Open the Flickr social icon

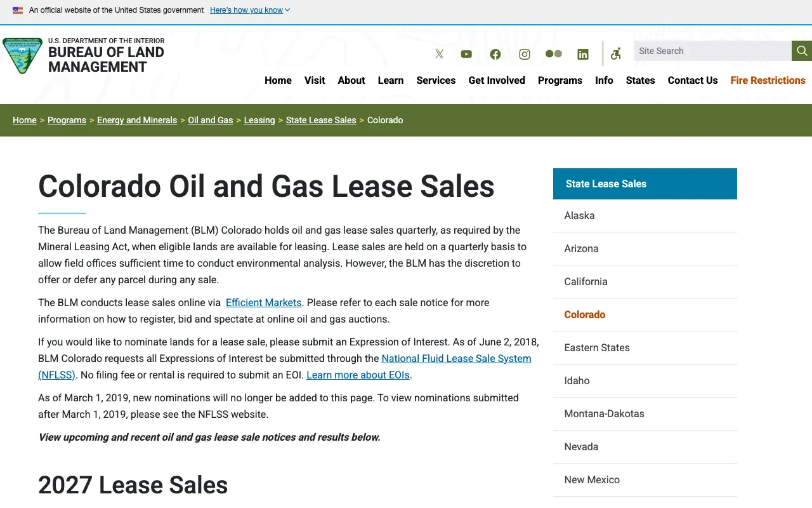(554, 54)
